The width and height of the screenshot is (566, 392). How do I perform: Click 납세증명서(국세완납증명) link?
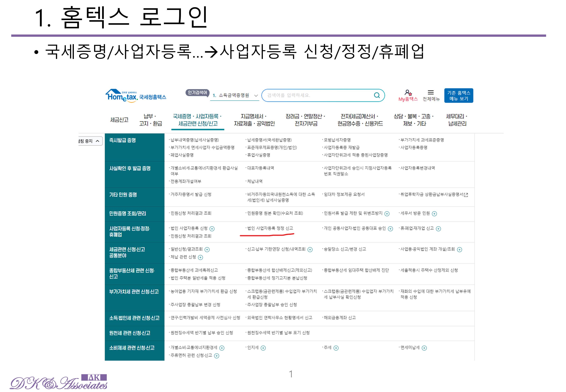pos(269,140)
